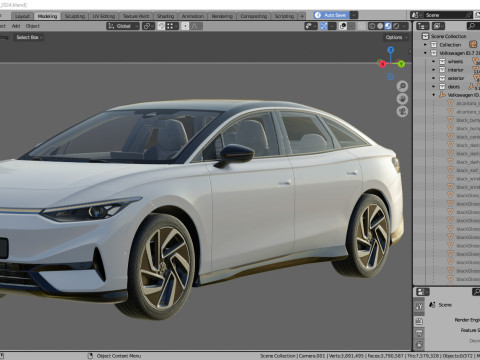
Task: Click the Auto Save button
Action: tap(331, 15)
